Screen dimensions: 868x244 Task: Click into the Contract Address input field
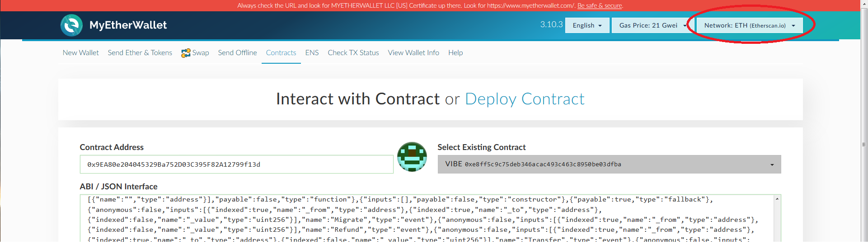tap(236, 164)
